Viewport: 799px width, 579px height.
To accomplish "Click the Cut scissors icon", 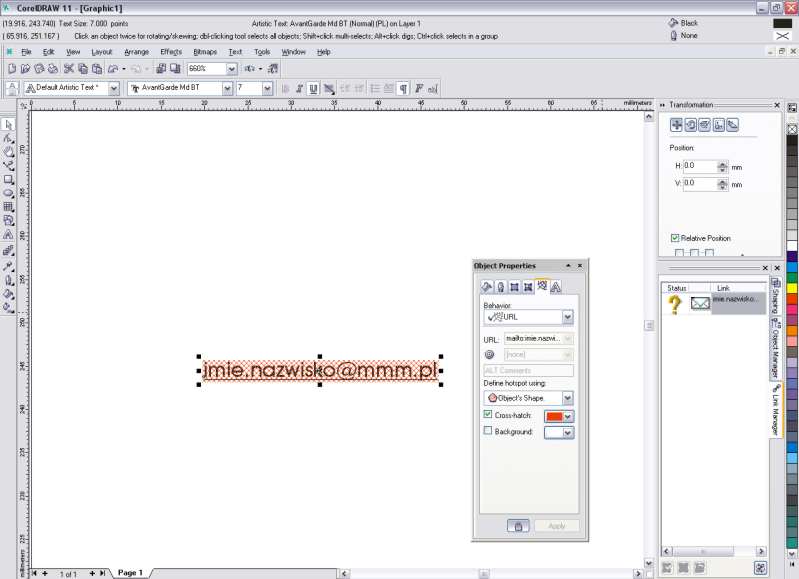I will 69,69.
